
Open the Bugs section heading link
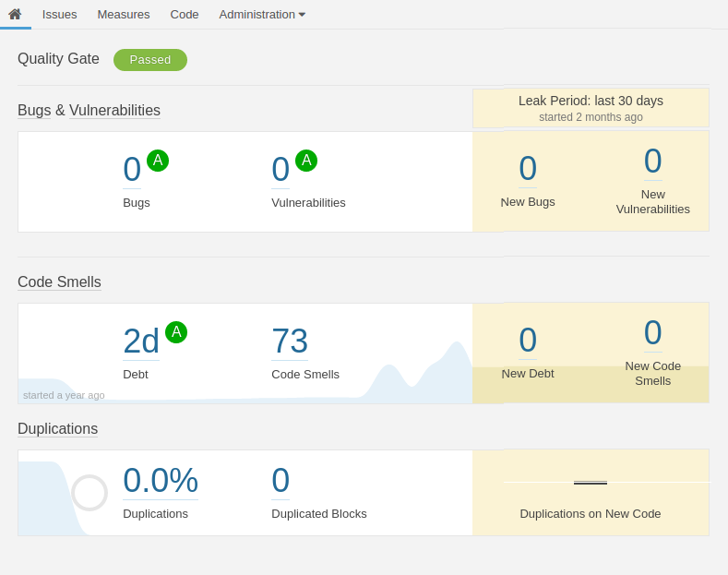34,111
